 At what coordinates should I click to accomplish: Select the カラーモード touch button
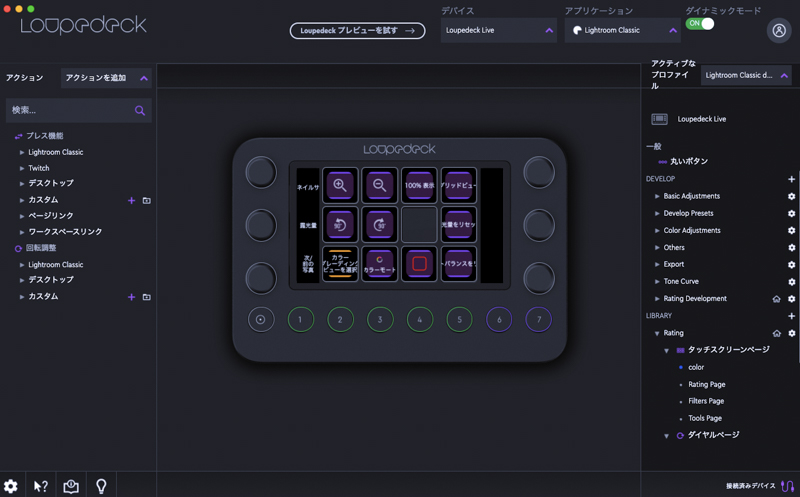point(379,264)
